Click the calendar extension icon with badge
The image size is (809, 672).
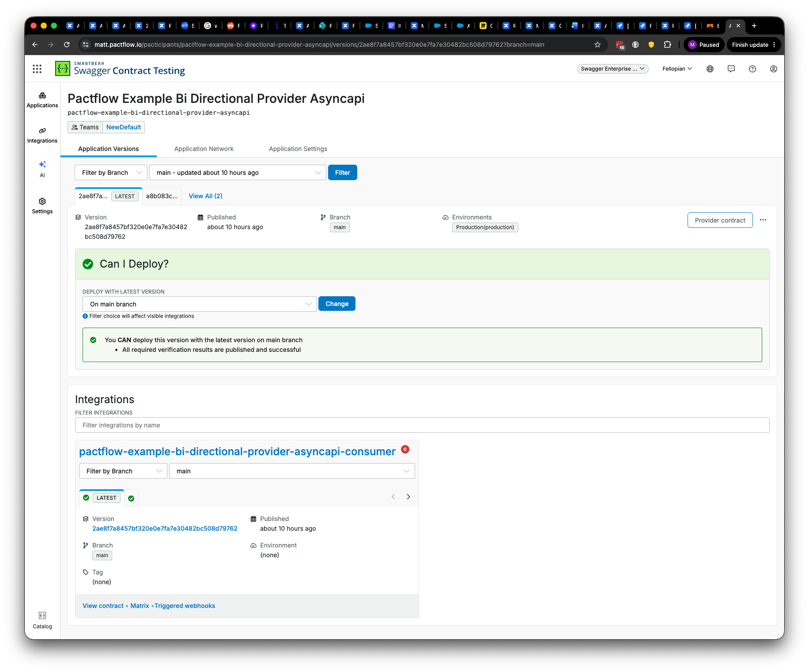tap(620, 45)
